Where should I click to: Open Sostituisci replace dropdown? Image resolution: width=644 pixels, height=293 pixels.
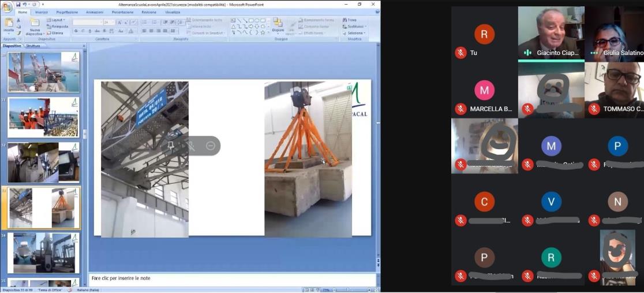pos(354,27)
